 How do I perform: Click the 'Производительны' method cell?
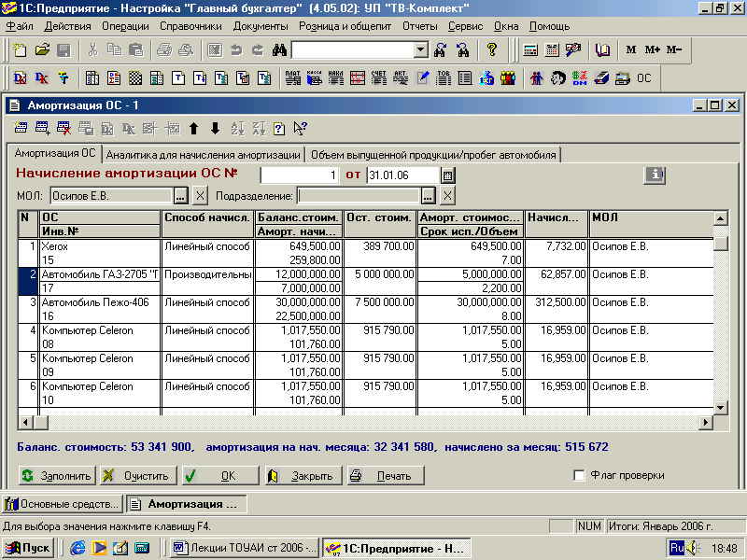tap(207, 274)
